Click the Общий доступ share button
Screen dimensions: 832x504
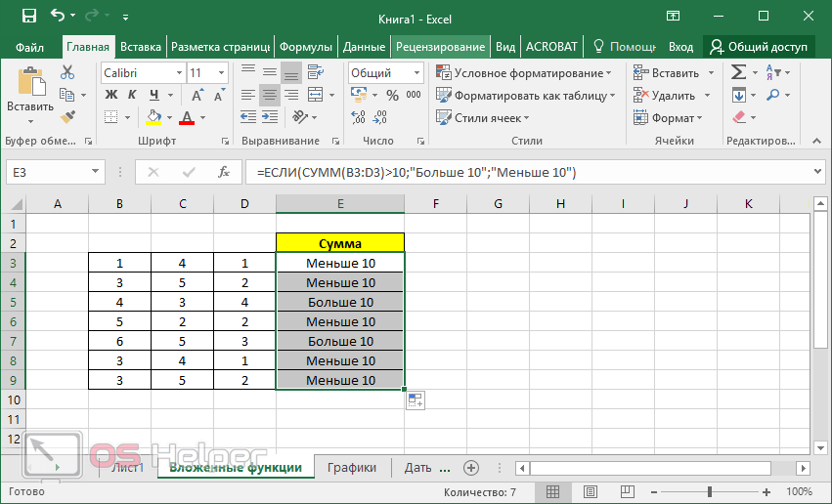click(x=760, y=46)
